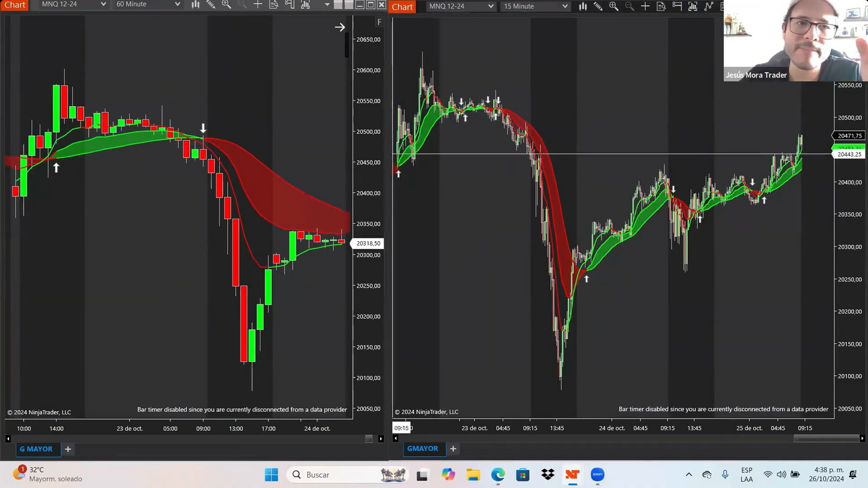Toggle Chart Trader in 60 Minute chart toolbar
This screenshot has height=488, width=868.
290,4
